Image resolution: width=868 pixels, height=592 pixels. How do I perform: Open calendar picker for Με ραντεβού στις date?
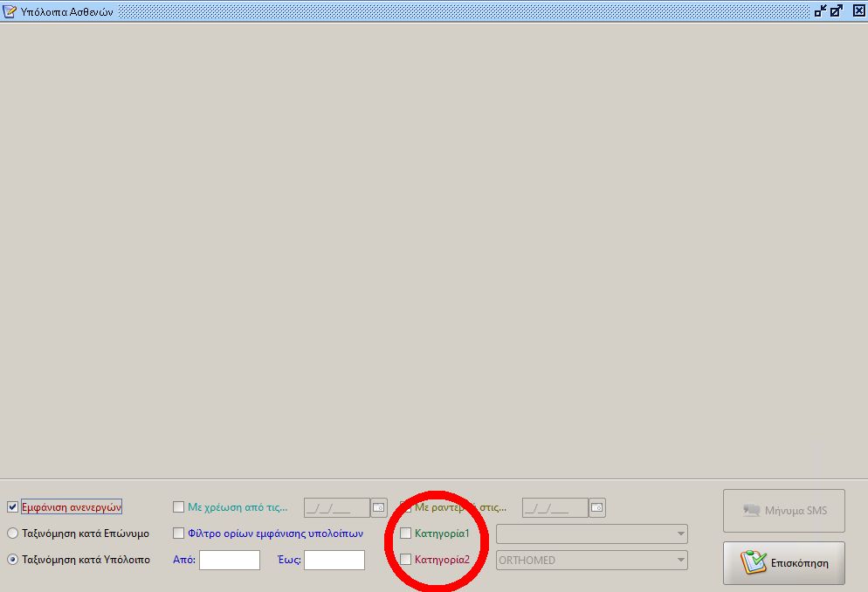click(596, 507)
